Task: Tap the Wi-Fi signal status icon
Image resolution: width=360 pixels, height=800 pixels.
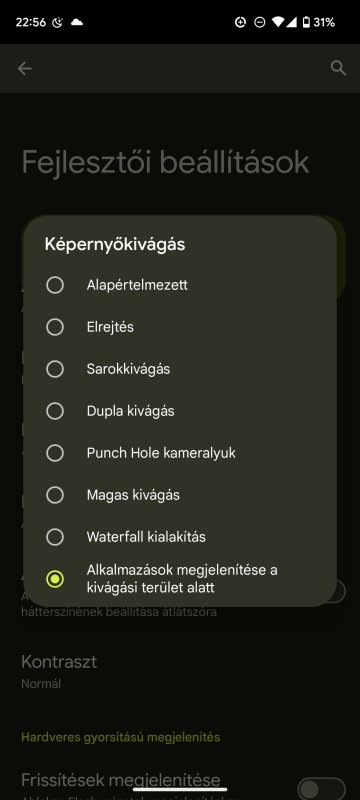Action: [278, 22]
